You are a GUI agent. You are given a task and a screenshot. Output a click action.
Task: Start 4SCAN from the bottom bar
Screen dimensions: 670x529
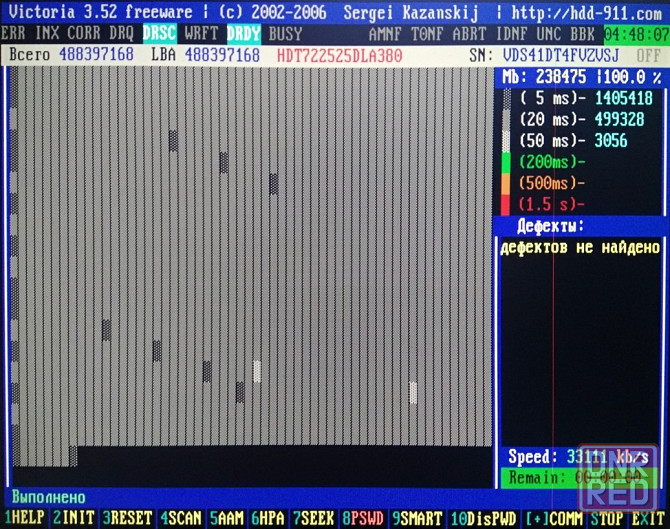pos(181,518)
